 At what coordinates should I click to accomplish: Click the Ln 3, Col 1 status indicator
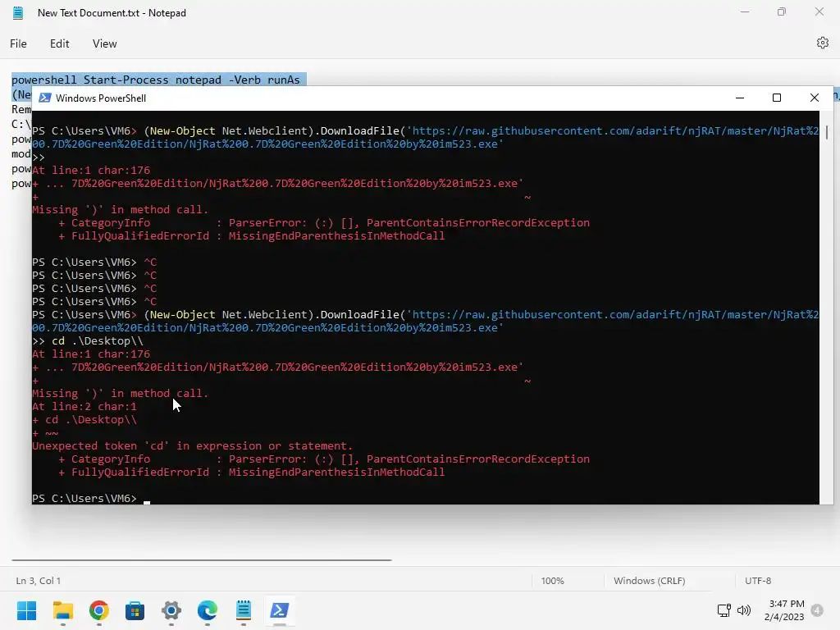[39, 581]
